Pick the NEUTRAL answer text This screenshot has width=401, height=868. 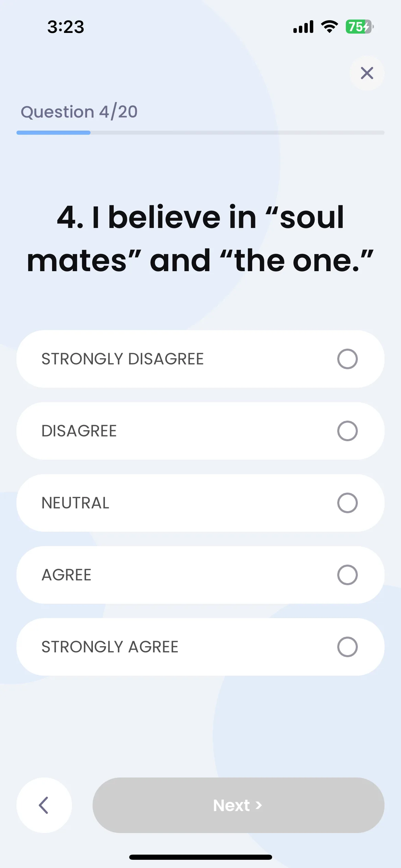(75, 503)
